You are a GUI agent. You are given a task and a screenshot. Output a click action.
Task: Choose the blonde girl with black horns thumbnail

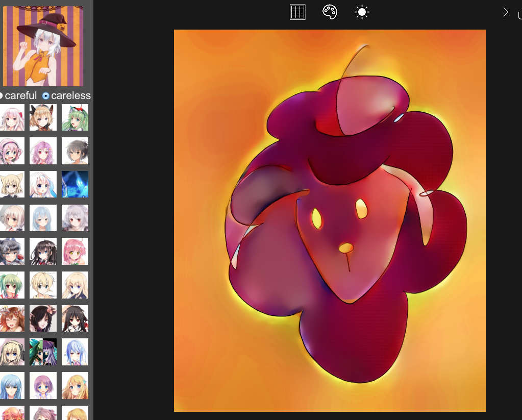coord(43,117)
